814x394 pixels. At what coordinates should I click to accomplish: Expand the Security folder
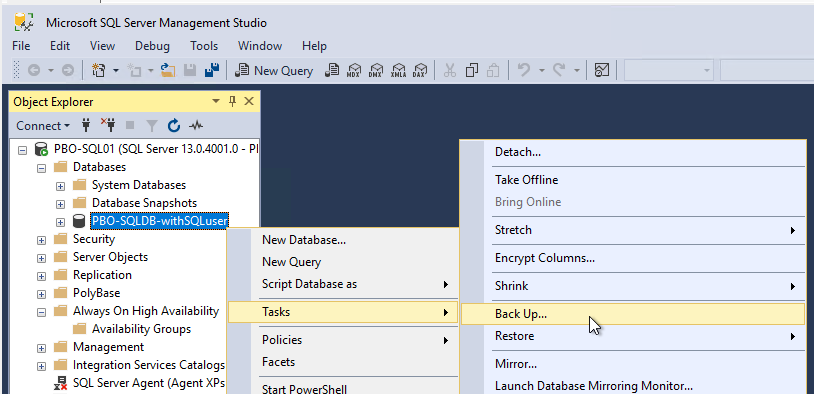click(42, 240)
